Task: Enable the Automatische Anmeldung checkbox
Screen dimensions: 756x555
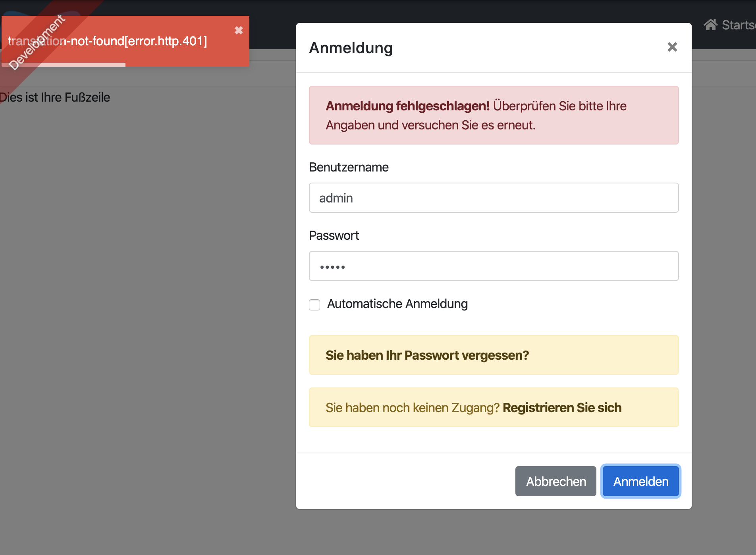Action: click(x=314, y=304)
